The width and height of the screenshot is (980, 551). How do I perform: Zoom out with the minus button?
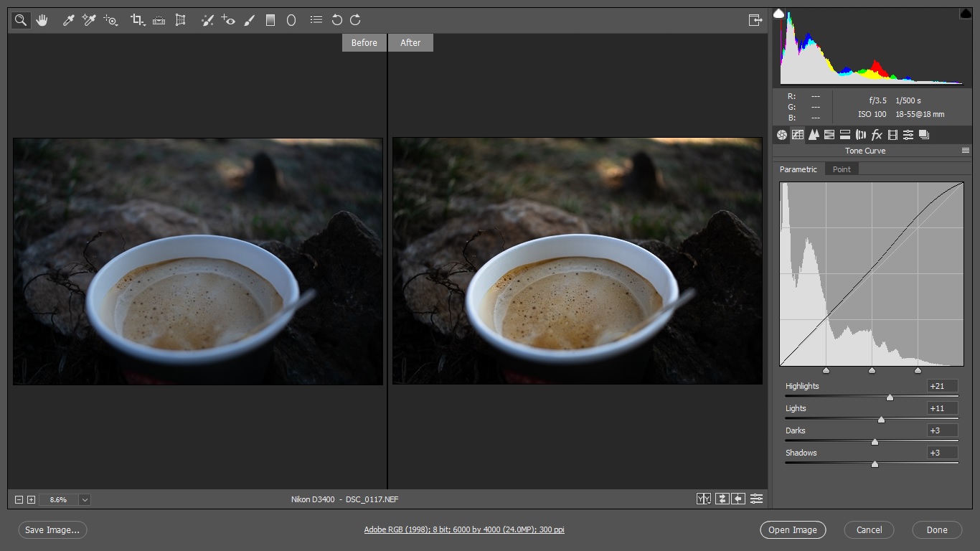coord(19,499)
